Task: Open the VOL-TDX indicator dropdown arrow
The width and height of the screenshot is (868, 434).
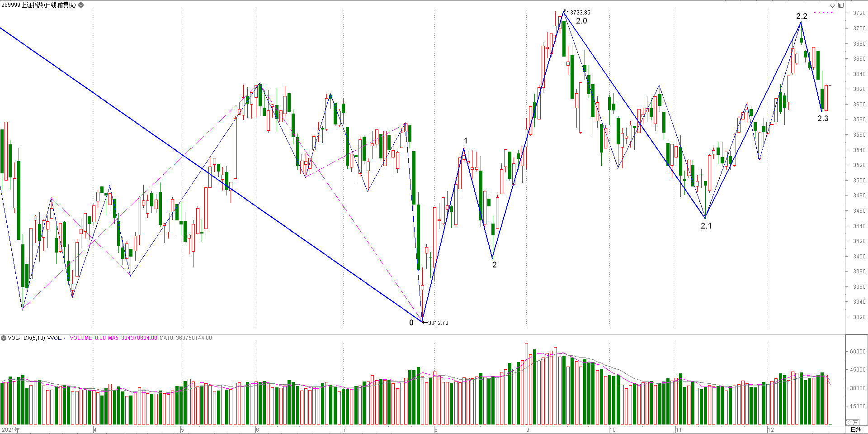Action: (x=4, y=338)
